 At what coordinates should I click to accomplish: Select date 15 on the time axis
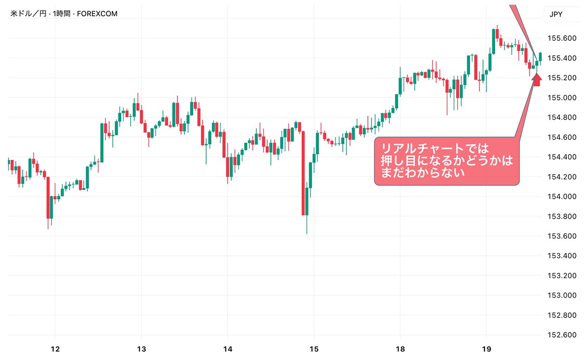[314, 349]
